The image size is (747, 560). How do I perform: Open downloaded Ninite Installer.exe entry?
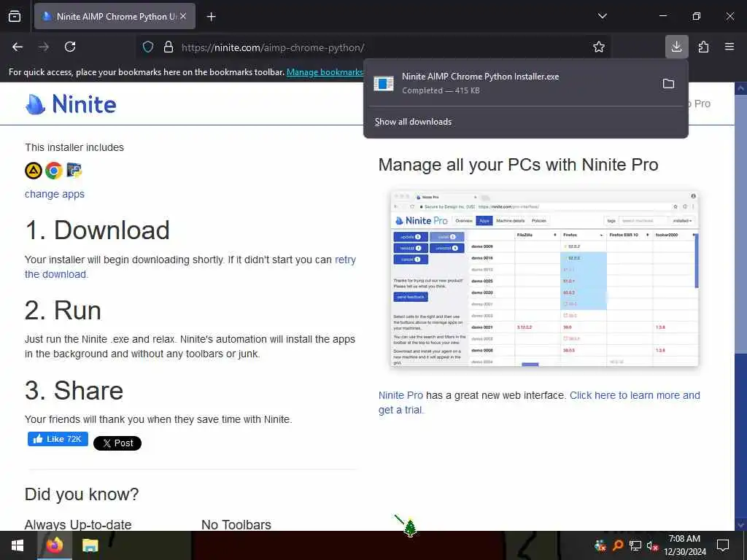pos(510,83)
